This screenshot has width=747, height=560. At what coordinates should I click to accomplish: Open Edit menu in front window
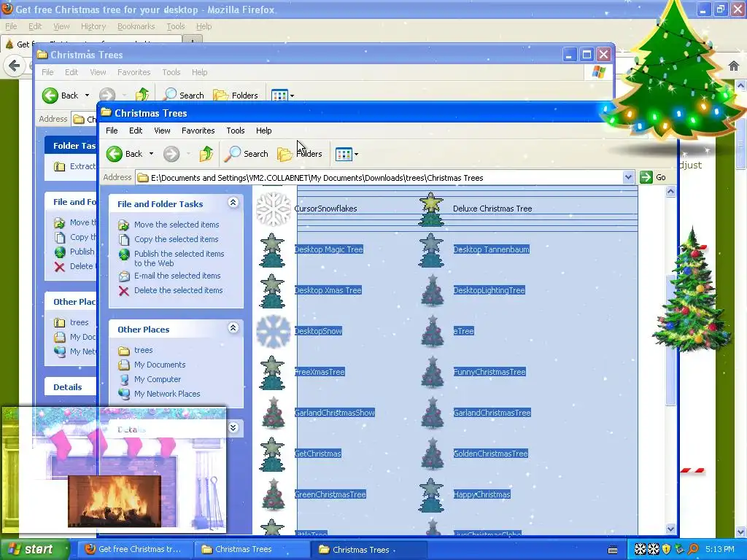coord(136,131)
